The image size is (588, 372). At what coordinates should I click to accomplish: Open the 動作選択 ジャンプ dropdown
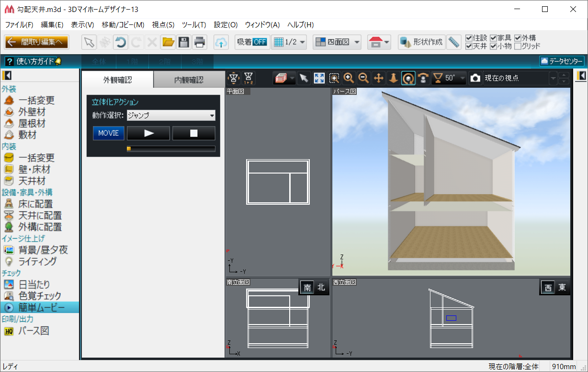pyautogui.click(x=171, y=116)
